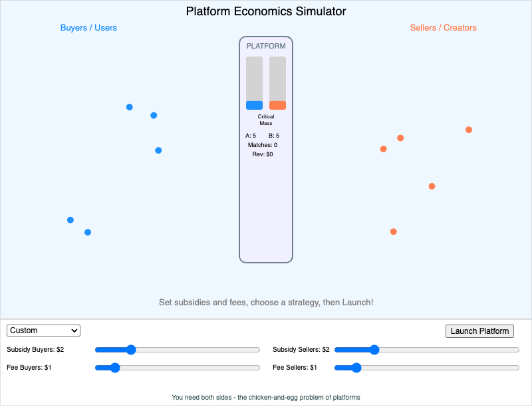Select the leftmost blue buyer dot near bottom

[x=70, y=219]
